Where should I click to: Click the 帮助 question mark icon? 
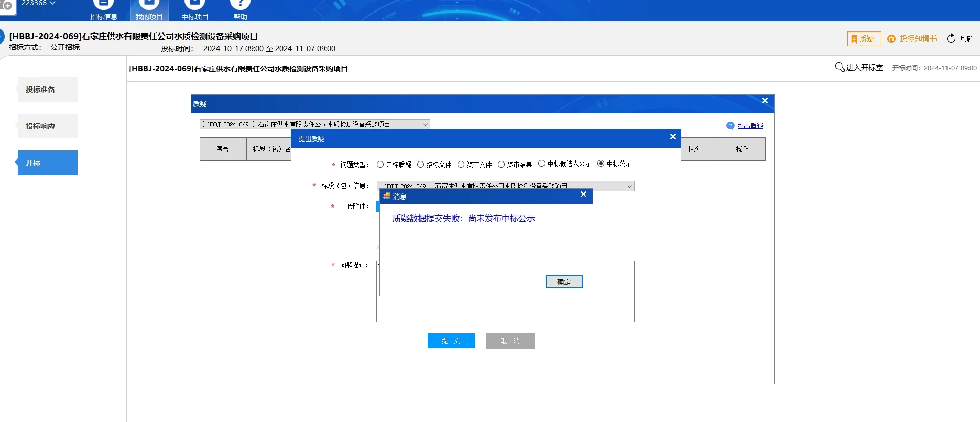(x=241, y=4)
